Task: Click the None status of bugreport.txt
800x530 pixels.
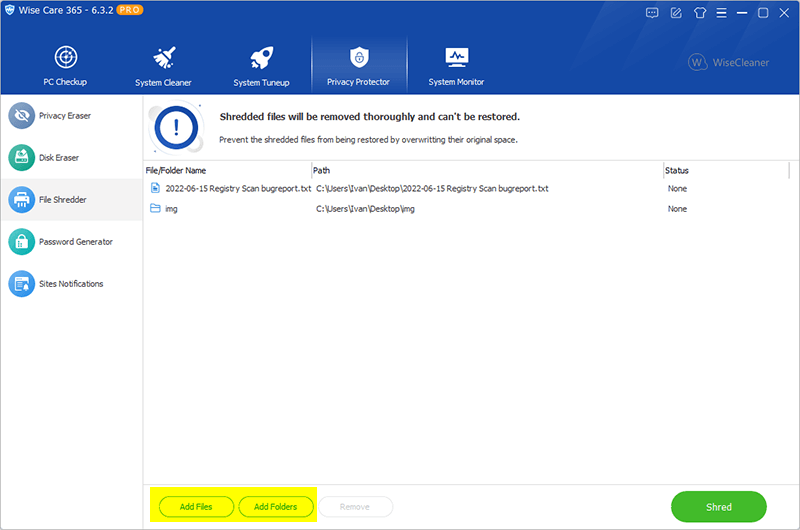Action: coord(677,188)
